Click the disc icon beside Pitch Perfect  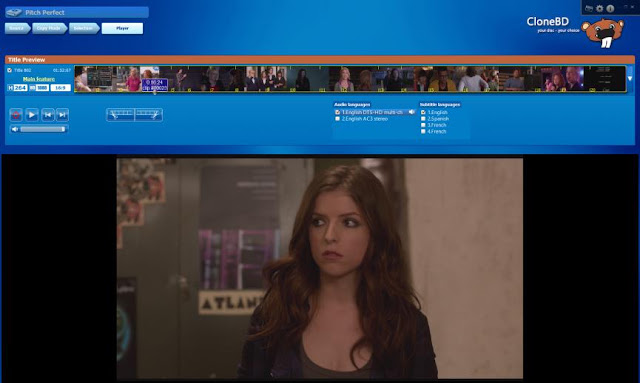[13, 12]
